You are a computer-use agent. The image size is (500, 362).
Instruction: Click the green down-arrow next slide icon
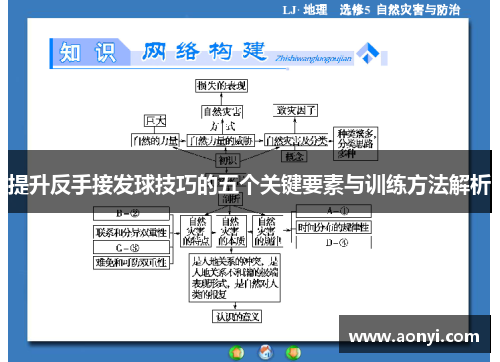(x=293, y=352)
